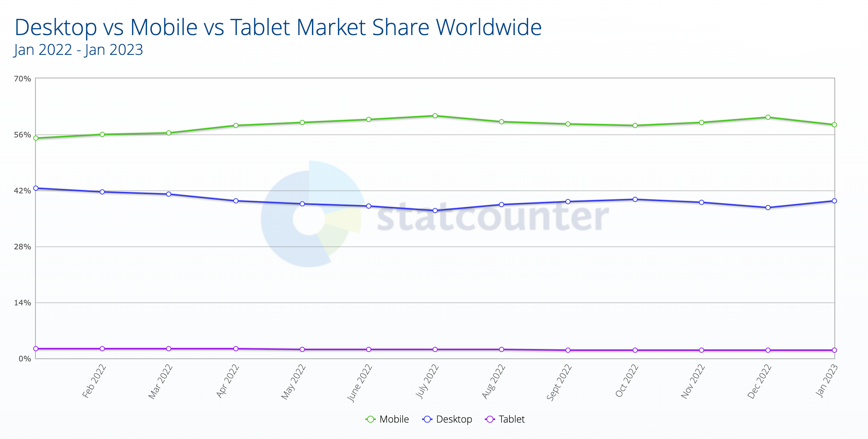Select the Tablet data point for Apr 2022
The image size is (868, 439).
point(236,349)
